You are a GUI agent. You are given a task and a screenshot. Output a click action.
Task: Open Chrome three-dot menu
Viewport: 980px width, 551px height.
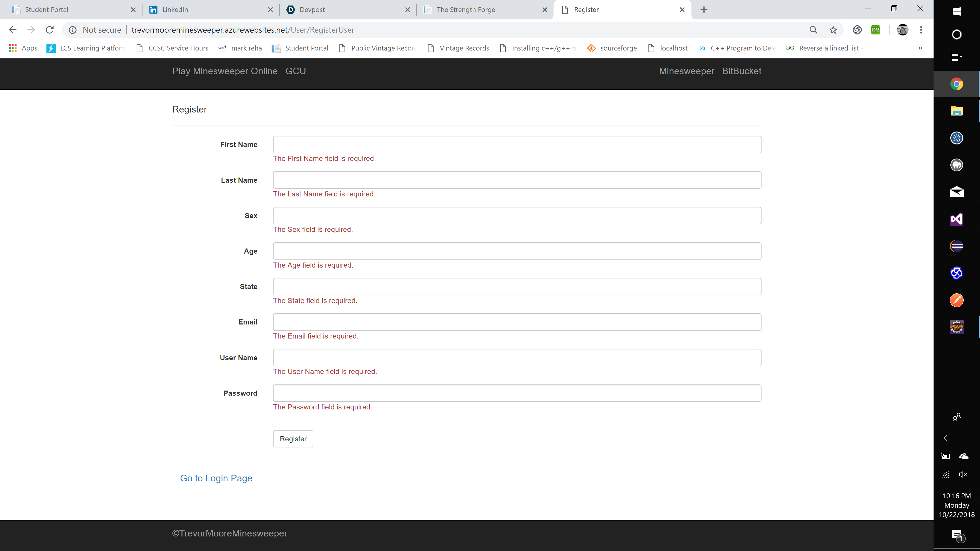point(921,30)
